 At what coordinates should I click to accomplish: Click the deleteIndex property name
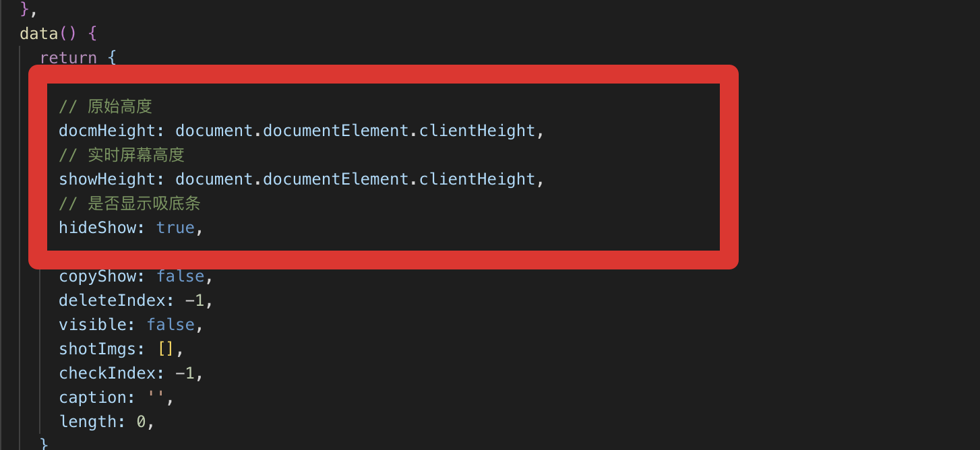(x=112, y=300)
